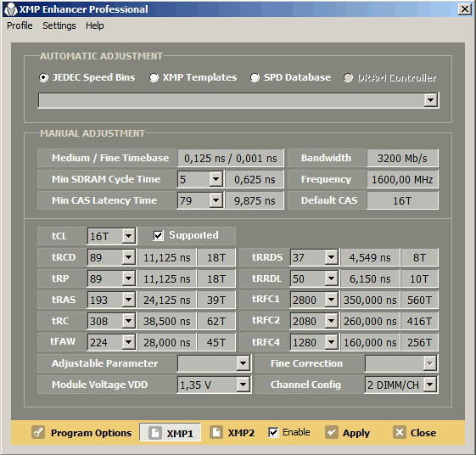Click the tRRDL 6,150 ns value

[x=370, y=278]
